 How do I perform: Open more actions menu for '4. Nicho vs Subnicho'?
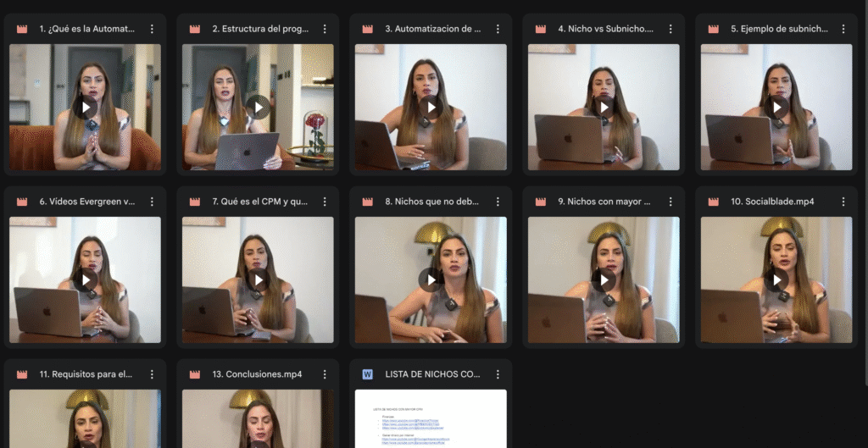[670, 29]
